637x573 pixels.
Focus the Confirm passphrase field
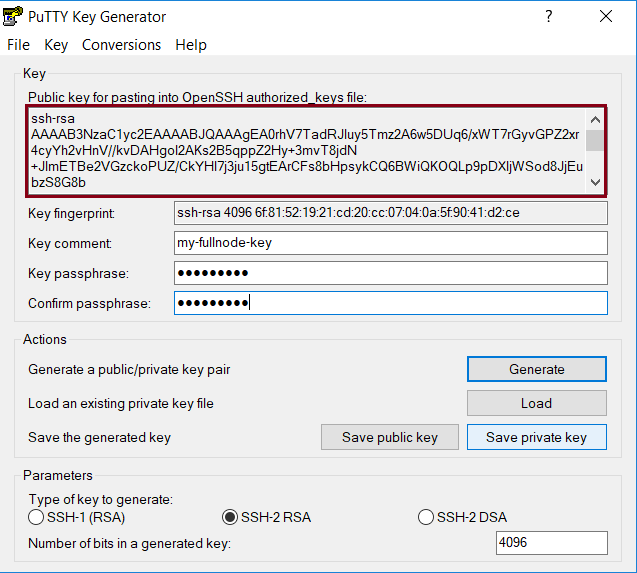click(x=391, y=303)
